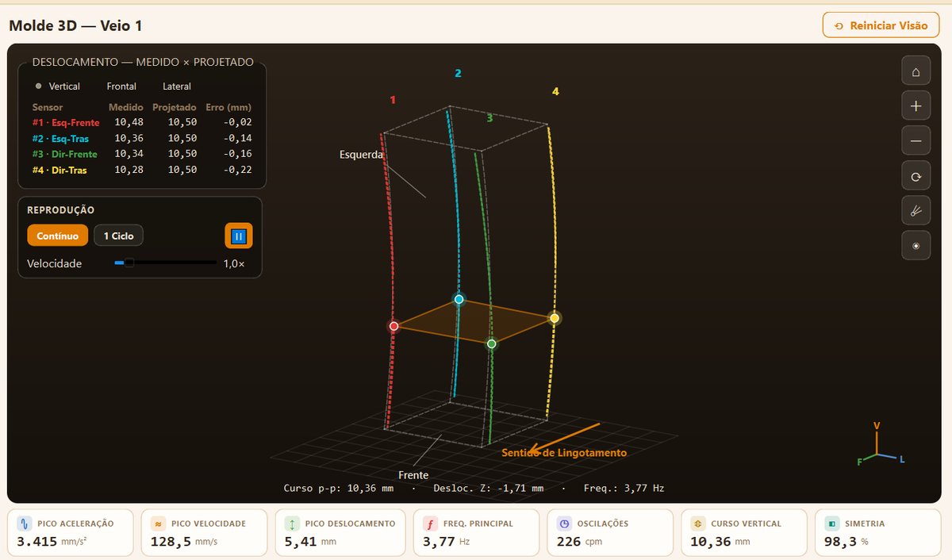Click the Freq. Principal card icon
This screenshot has width=952, height=560.
[x=431, y=524]
